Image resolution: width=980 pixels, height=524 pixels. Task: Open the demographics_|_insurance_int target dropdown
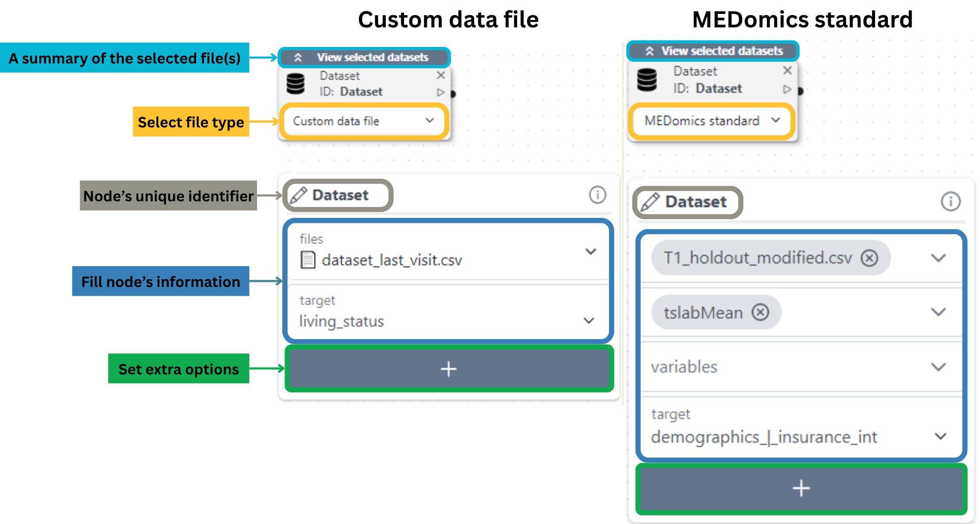click(x=940, y=436)
